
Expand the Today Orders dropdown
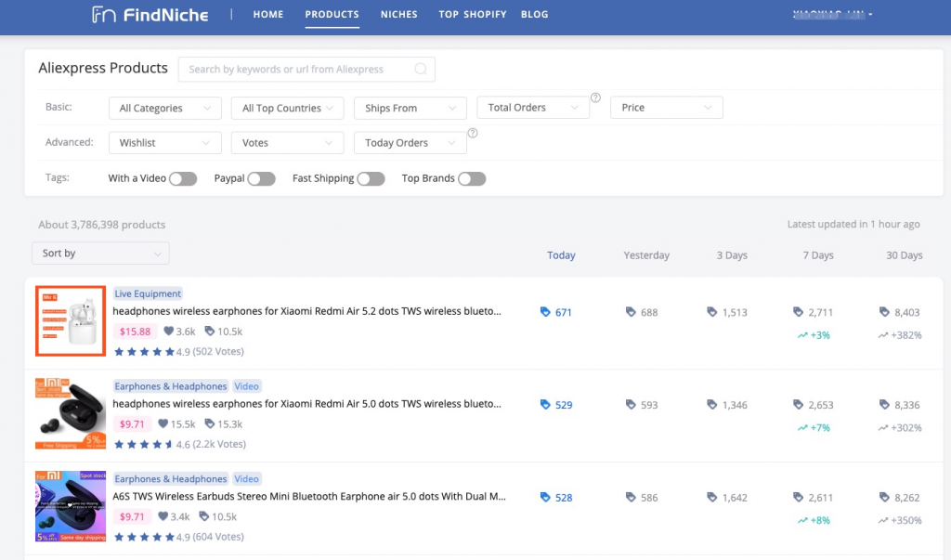coord(410,143)
